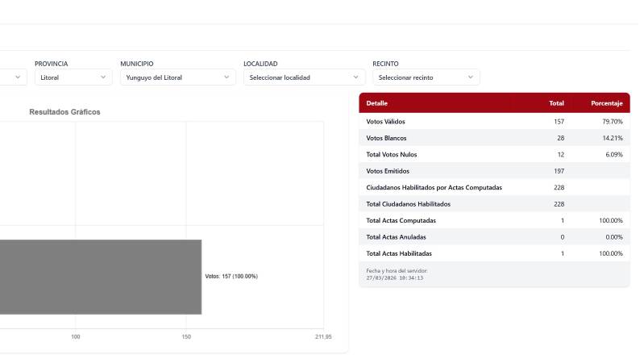
Task: Select the Votos Válidos row
Action: [494, 122]
